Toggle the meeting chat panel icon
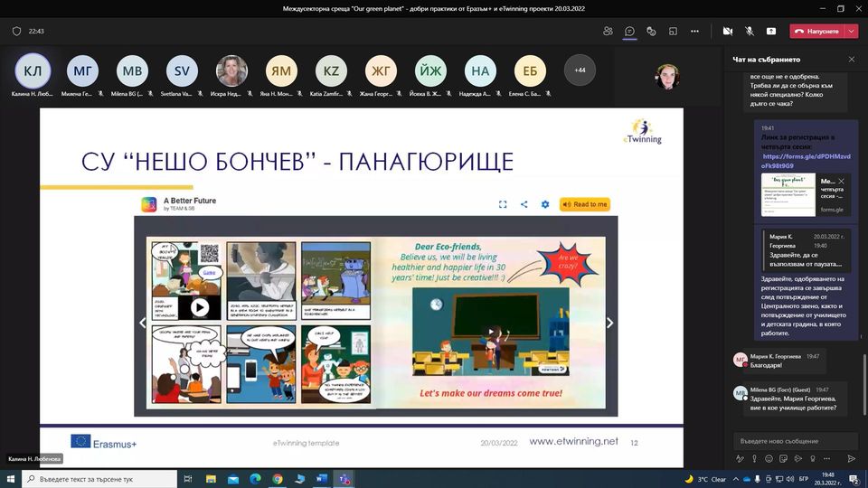This screenshot has width=868, height=488. click(629, 31)
